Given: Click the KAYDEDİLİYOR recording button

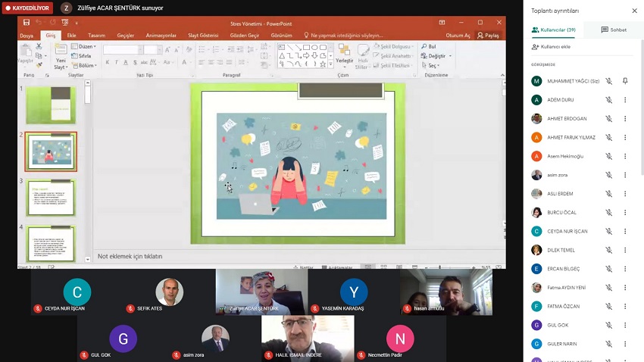Looking at the screenshot, I should click(x=27, y=8).
